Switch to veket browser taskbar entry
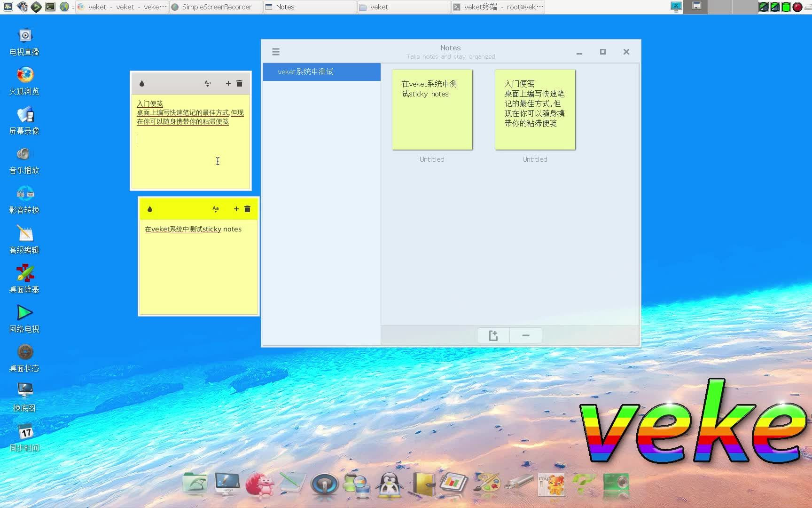The width and height of the screenshot is (812, 508). click(122, 7)
